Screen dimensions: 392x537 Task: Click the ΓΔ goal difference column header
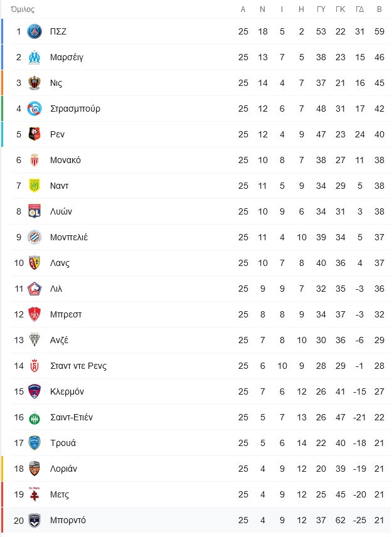(x=360, y=9)
